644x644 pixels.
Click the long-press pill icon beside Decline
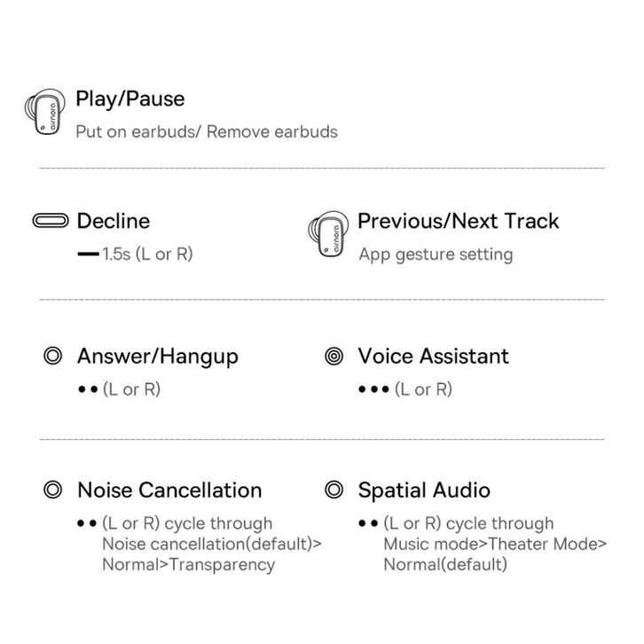click(x=51, y=221)
